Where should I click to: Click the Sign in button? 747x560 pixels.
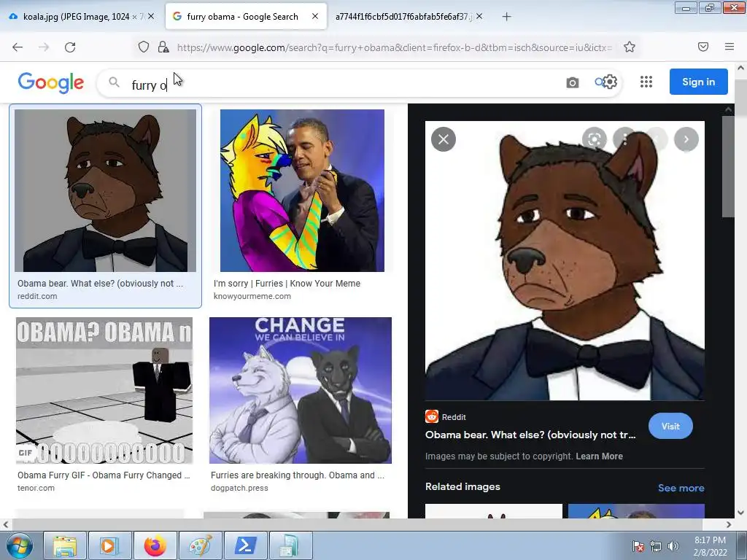(x=698, y=82)
